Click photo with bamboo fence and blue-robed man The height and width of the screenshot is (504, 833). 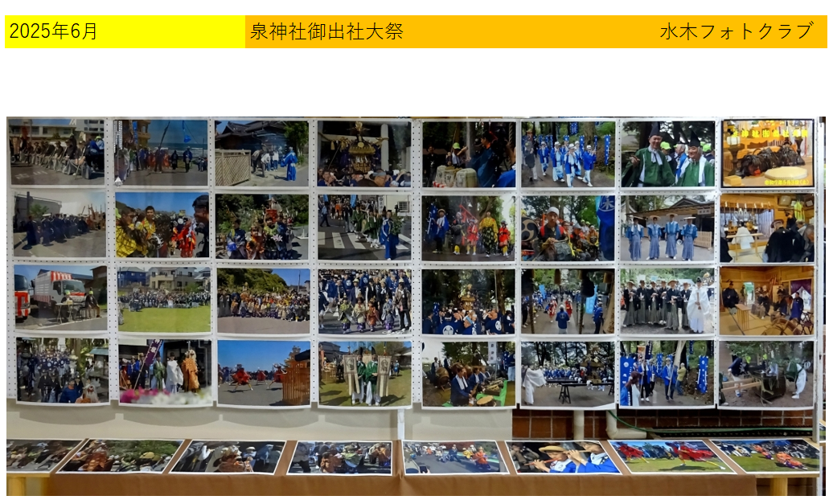tap(261, 152)
